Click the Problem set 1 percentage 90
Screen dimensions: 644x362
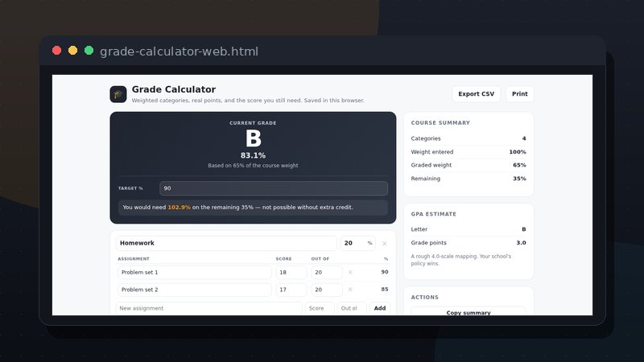point(385,272)
